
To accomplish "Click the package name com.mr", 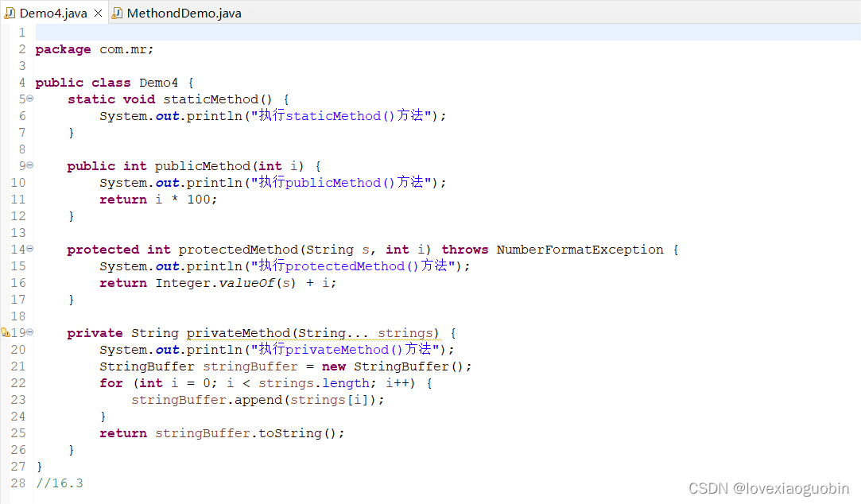I will click(x=125, y=48).
